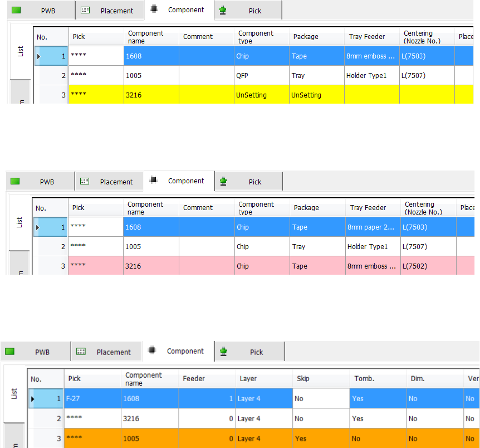480x448 pixels.
Task: Click the Layer 4 cell for 3216 in the bottom table
Action: pos(264,418)
